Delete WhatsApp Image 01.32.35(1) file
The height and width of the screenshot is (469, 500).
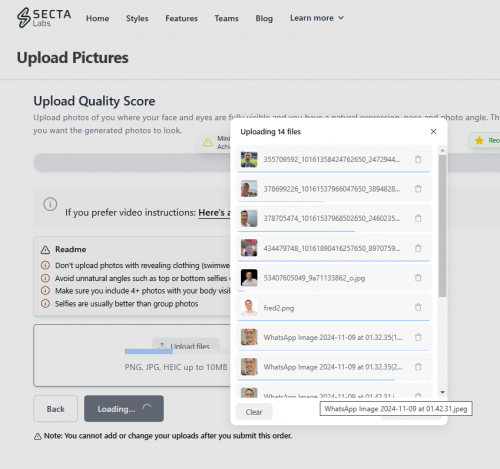pyautogui.click(x=418, y=337)
